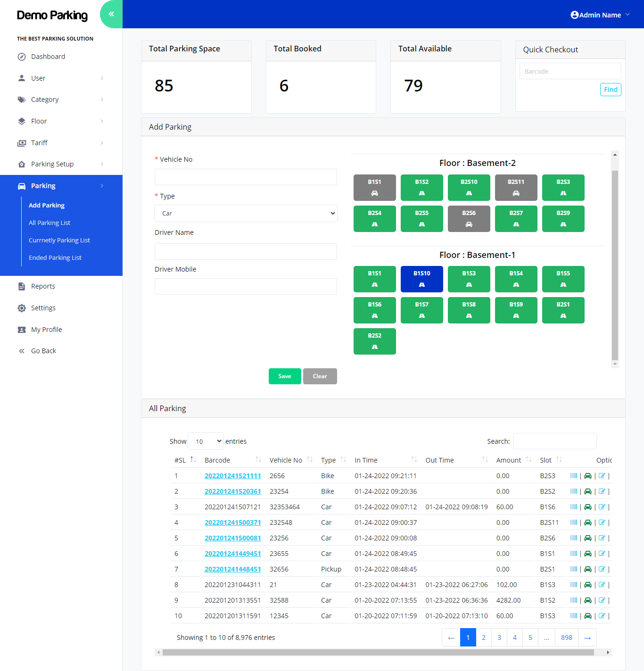
Task: Collapse the sidebar with the double-chevron button
Action: pyautogui.click(x=111, y=14)
